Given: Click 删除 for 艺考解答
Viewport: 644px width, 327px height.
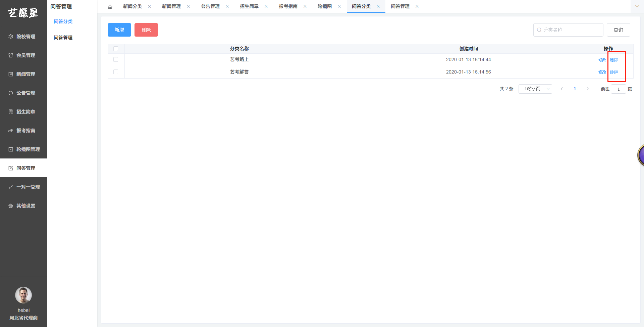Looking at the screenshot, I should click(614, 72).
